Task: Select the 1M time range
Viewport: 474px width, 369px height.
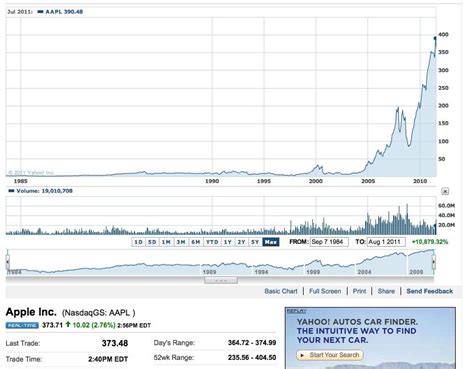Action: pyautogui.click(x=166, y=242)
